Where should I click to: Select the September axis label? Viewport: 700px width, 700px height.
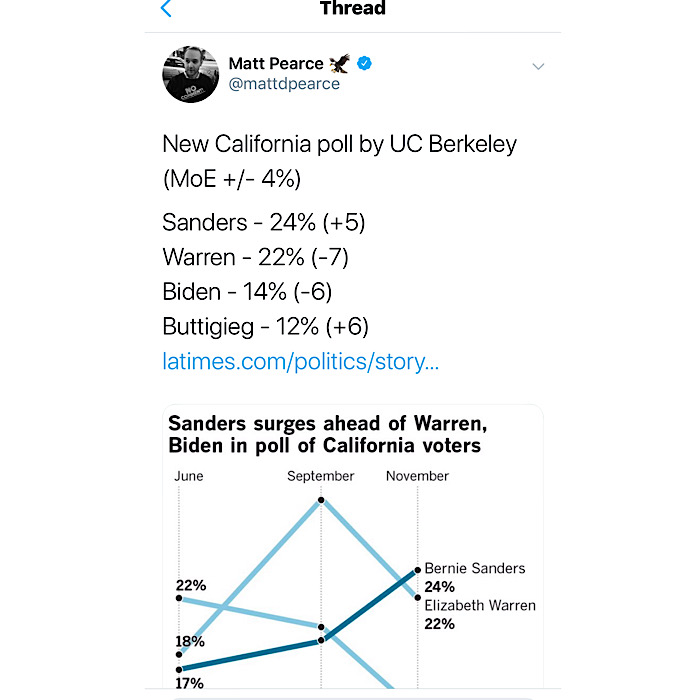321,476
